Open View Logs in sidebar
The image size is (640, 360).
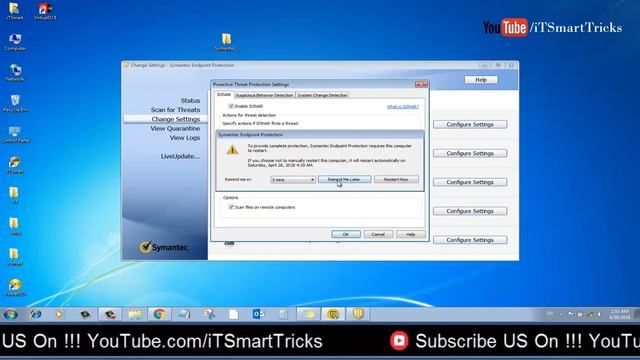click(185, 138)
